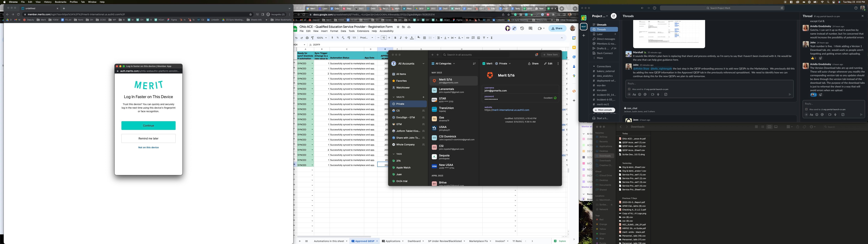Undo last action in Google Sheets toolbar
868x244 pixels.
(x=296, y=38)
